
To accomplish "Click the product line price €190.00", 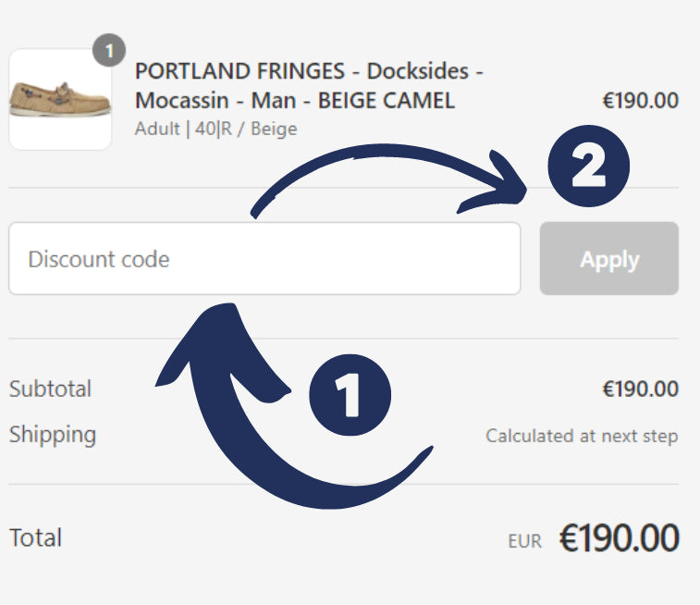I will (640, 100).
